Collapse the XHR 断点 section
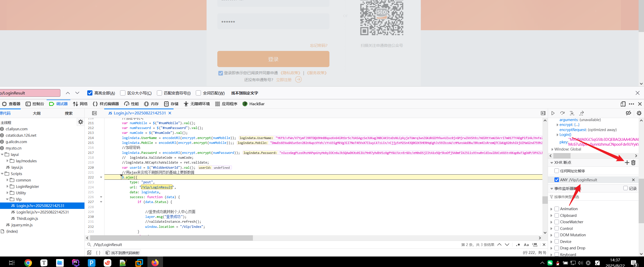The height and width of the screenshot is (267, 644). click(x=552, y=163)
